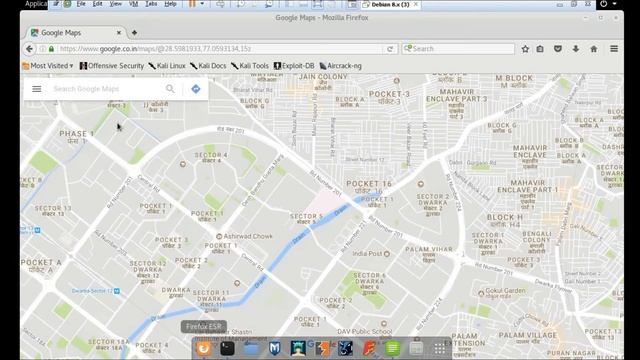
Task: Open the VMware Edit menu
Action: click(97, 4)
